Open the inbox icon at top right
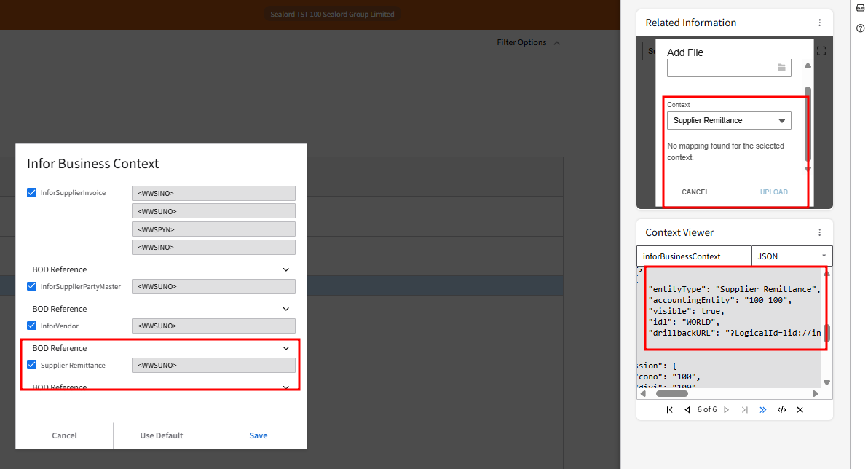 (x=860, y=8)
